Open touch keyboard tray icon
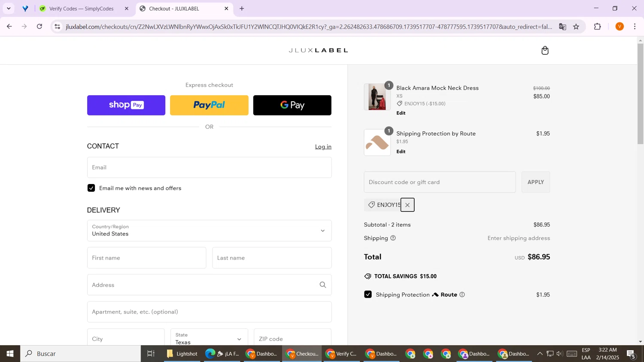 pos(572,354)
